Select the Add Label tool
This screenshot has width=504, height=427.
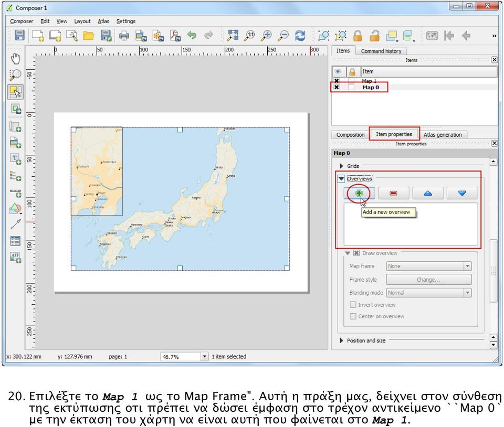tap(15, 159)
